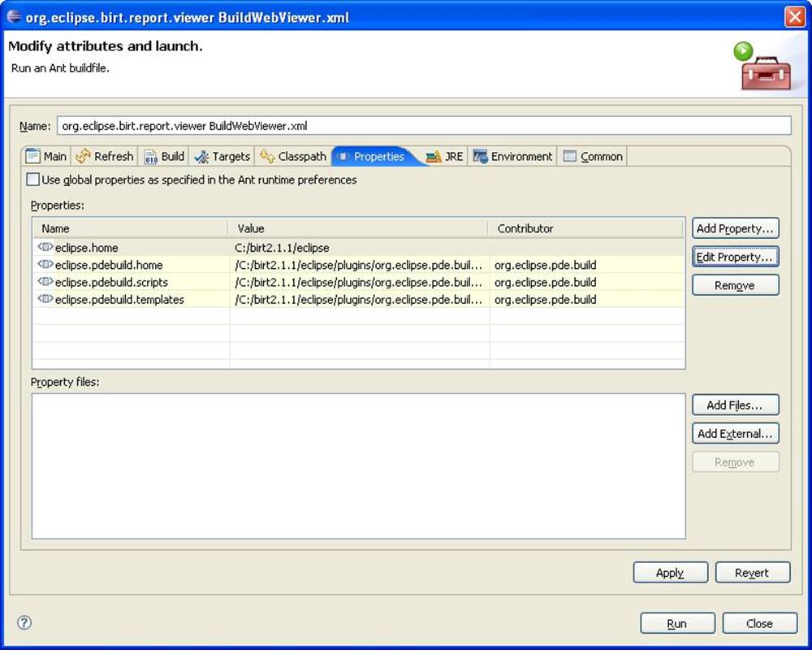The width and height of the screenshot is (812, 650).
Task: Sort by the Name column header
Action: click(x=130, y=228)
